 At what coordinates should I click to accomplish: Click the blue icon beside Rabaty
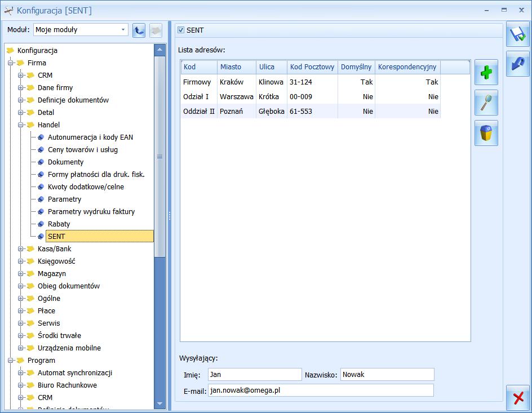click(41, 224)
